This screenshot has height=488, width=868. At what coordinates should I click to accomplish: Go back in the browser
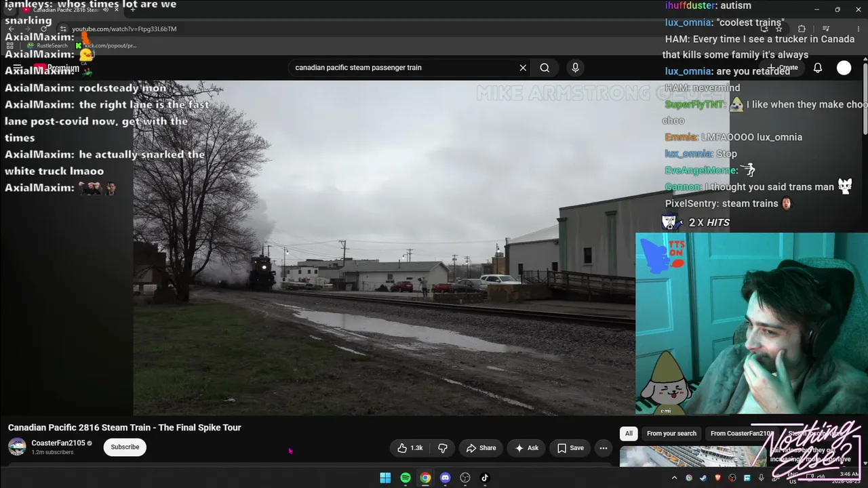12,29
